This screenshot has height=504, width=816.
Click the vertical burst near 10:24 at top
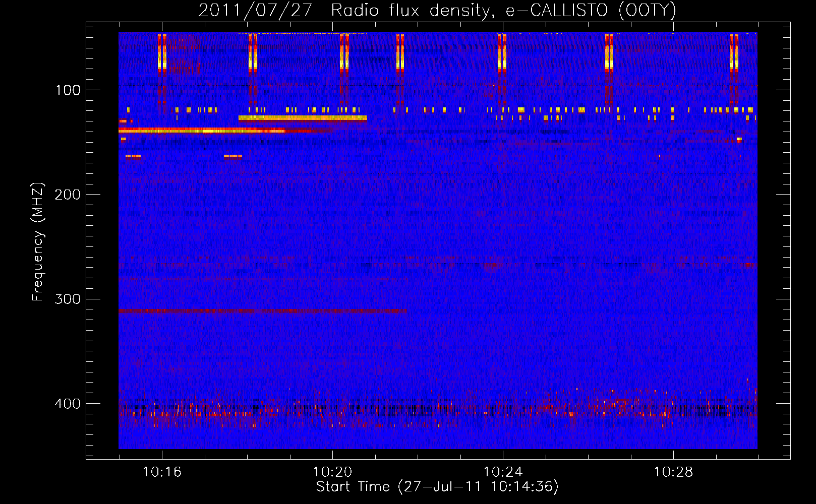(502, 52)
